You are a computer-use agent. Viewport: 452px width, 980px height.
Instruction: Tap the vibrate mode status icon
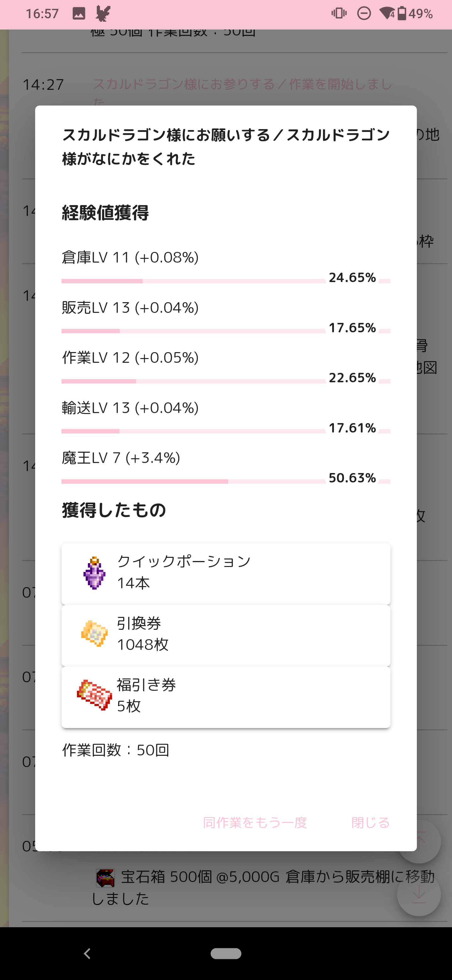click(x=339, y=14)
